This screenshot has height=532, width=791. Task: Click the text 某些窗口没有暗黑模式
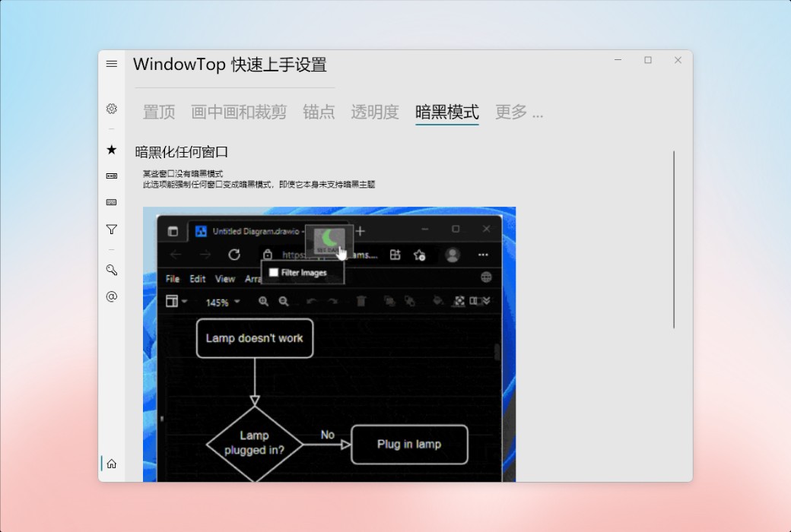click(183, 173)
